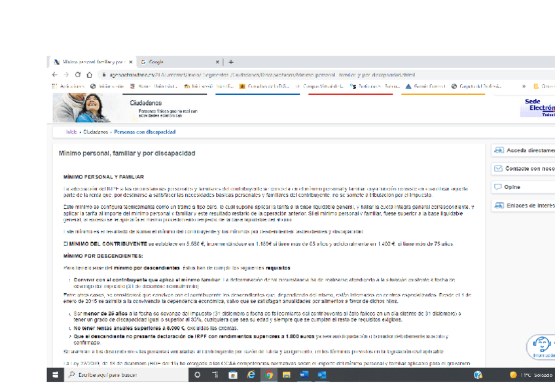
Task: Click the Mínimo personal, familiar y por discapacidad heading
Action: (127, 153)
